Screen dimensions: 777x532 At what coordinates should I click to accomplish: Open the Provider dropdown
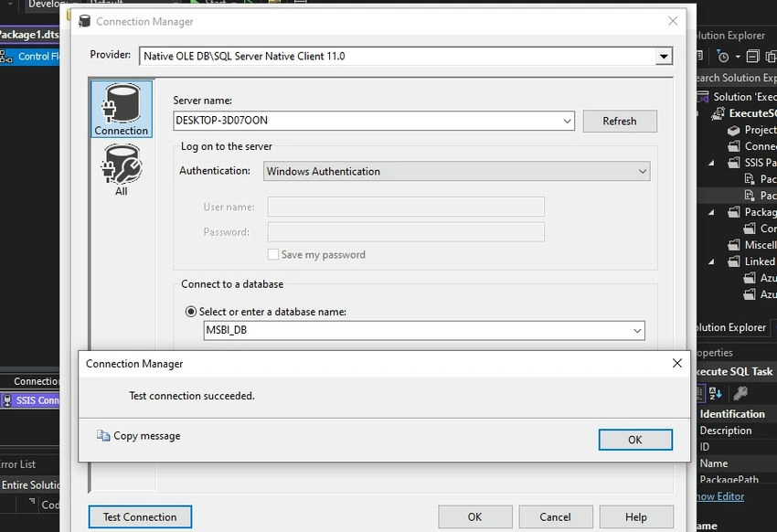tap(664, 57)
